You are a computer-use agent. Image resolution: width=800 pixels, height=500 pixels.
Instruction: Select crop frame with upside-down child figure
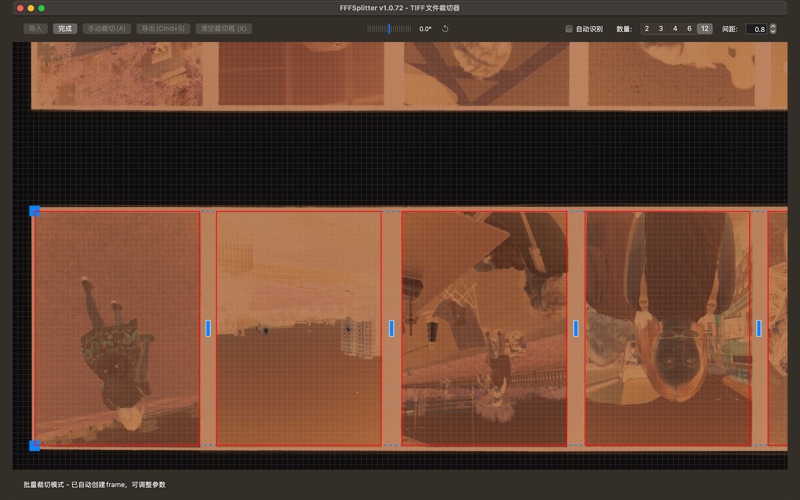click(116, 329)
